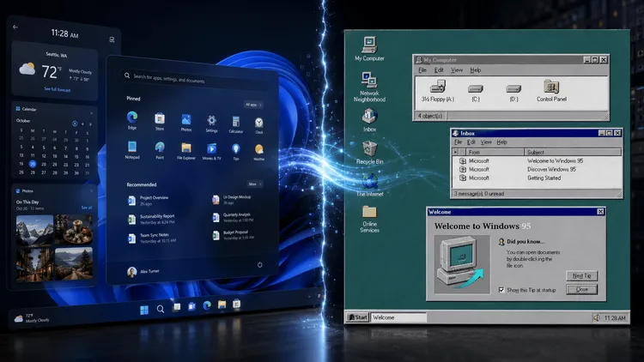Expand All apps in Start menu
644x362 pixels.
click(253, 105)
